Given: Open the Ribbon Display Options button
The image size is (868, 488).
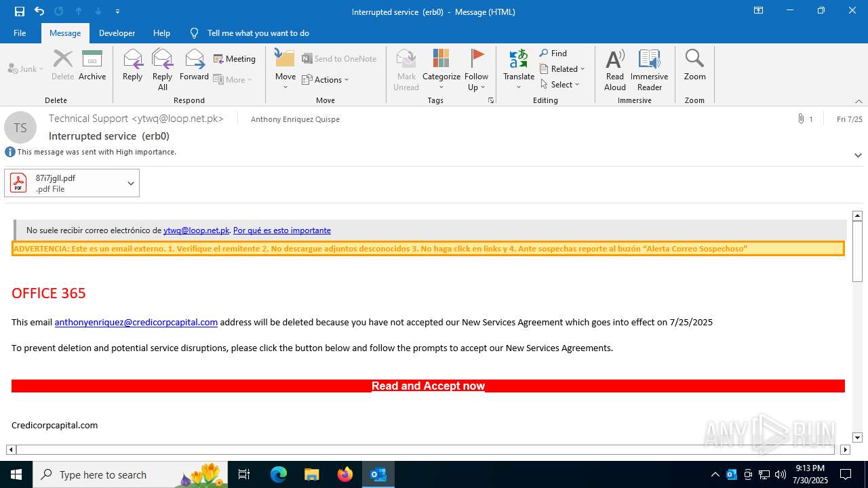Looking at the screenshot, I should pos(758,11).
